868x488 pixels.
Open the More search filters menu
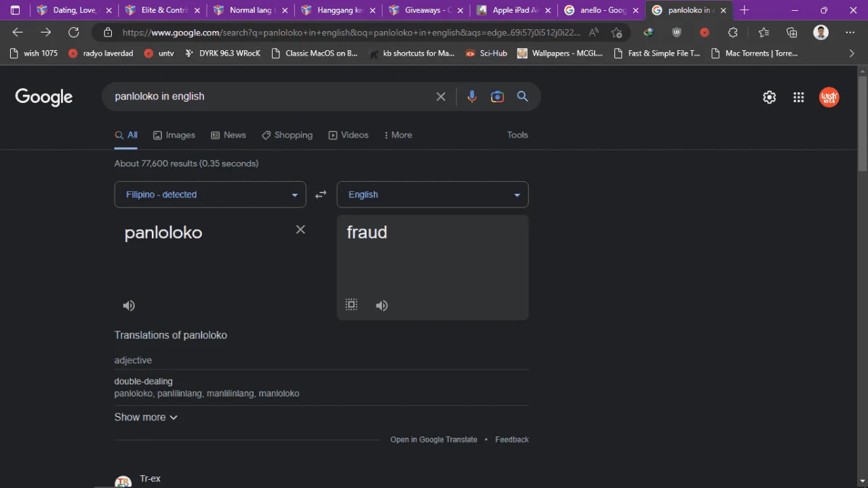point(398,135)
